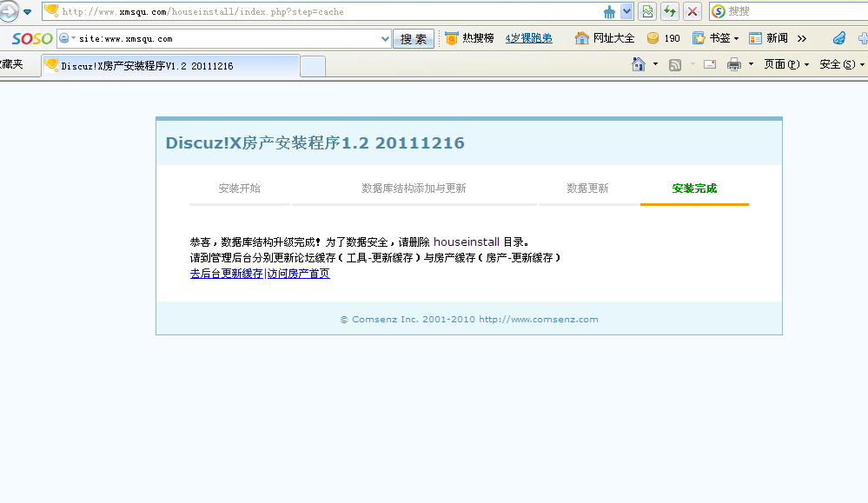Click the Read Mail envelope icon
The height and width of the screenshot is (503, 868).
[710, 65]
